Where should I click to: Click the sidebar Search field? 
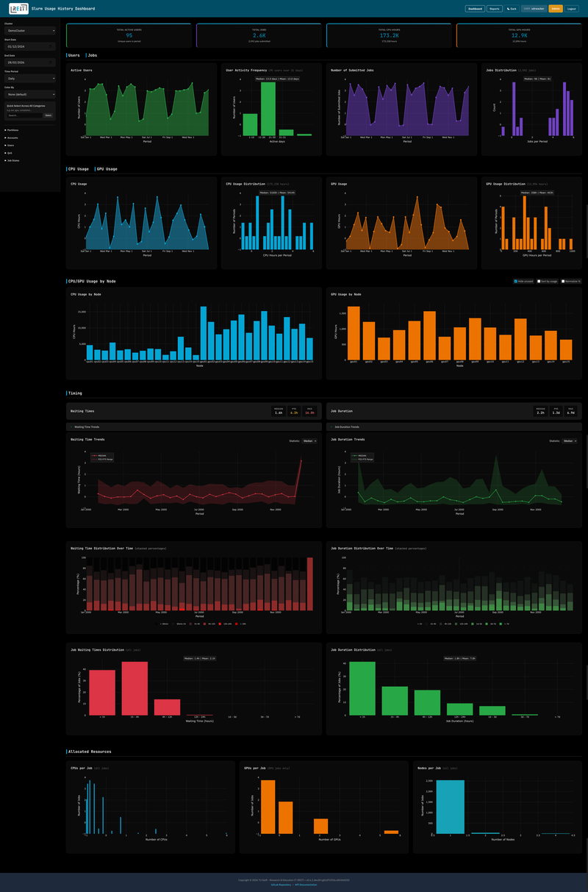[26, 115]
